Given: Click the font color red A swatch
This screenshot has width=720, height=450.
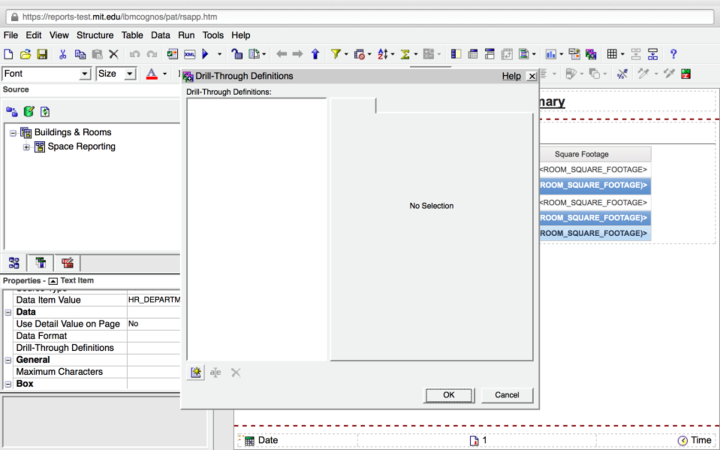Looking at the screenshot, I should point(151,74).
